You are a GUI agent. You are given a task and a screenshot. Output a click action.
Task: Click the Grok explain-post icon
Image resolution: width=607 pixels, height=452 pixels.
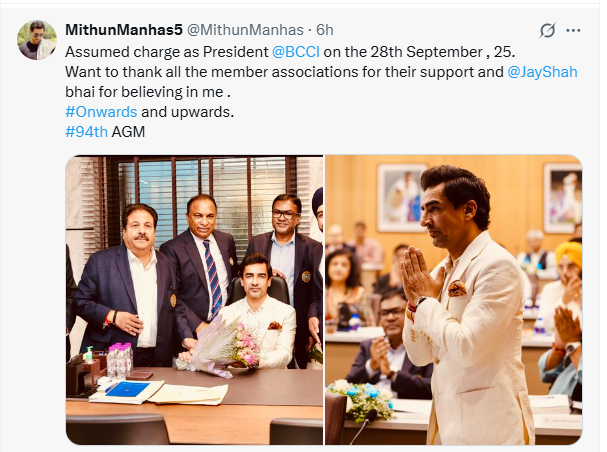coord(547,31)
